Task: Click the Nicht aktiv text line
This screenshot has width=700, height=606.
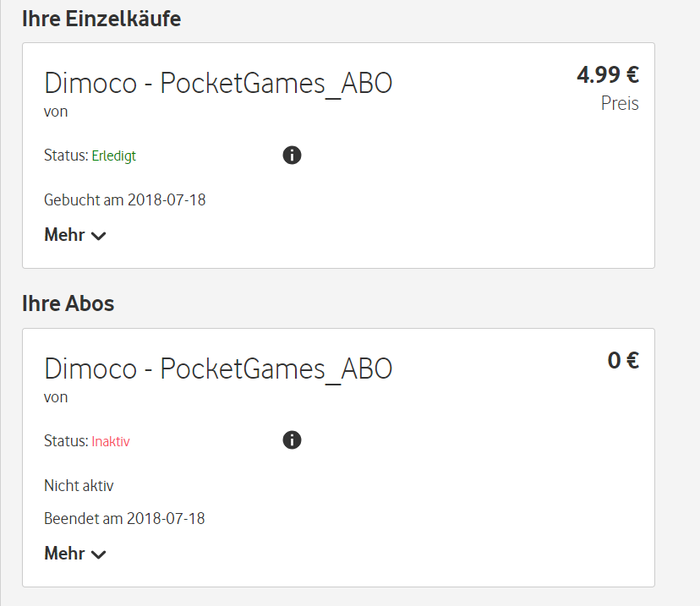Action: (79, 486)
